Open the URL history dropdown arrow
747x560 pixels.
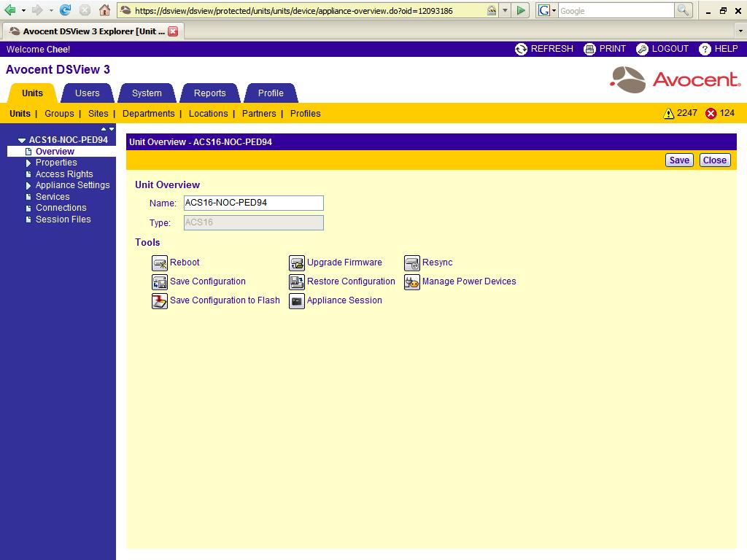pos(504,11)
